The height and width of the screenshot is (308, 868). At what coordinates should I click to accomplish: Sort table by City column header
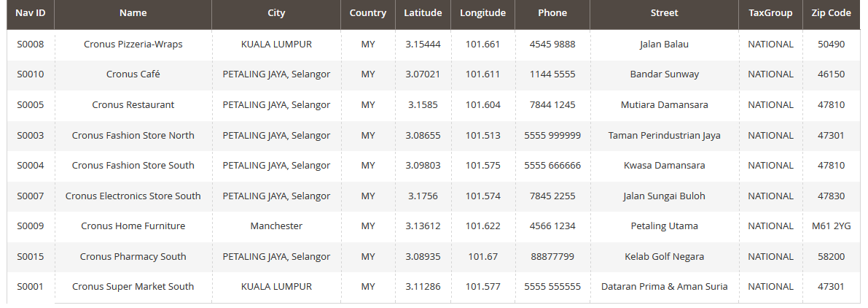(x=276, y=13)
